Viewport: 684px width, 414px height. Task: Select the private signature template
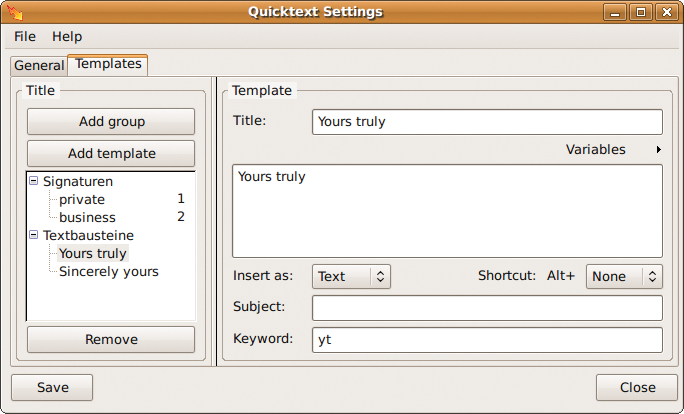(82, 199)
